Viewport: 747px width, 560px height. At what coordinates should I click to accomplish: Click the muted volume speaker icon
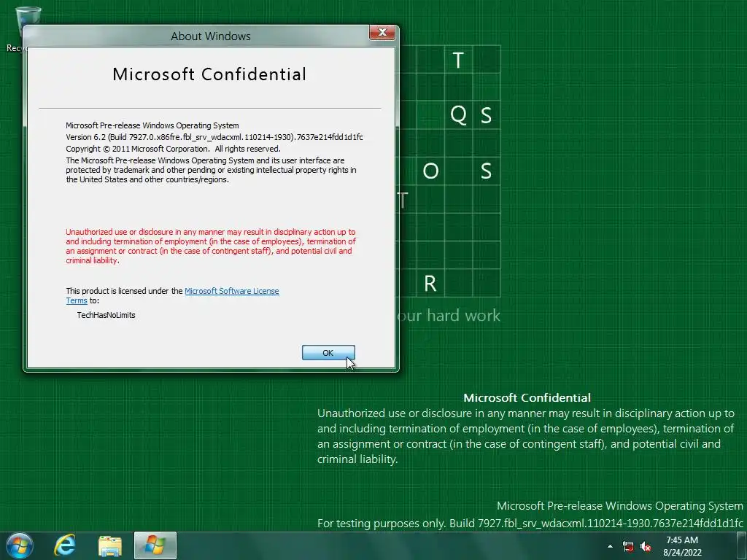[646, 546]
